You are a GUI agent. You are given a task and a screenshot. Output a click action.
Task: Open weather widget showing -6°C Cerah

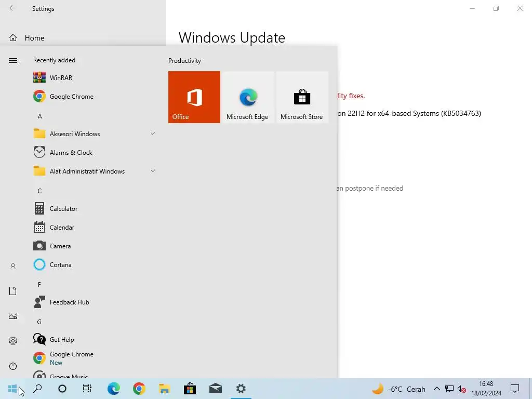(x=398, y=389)
